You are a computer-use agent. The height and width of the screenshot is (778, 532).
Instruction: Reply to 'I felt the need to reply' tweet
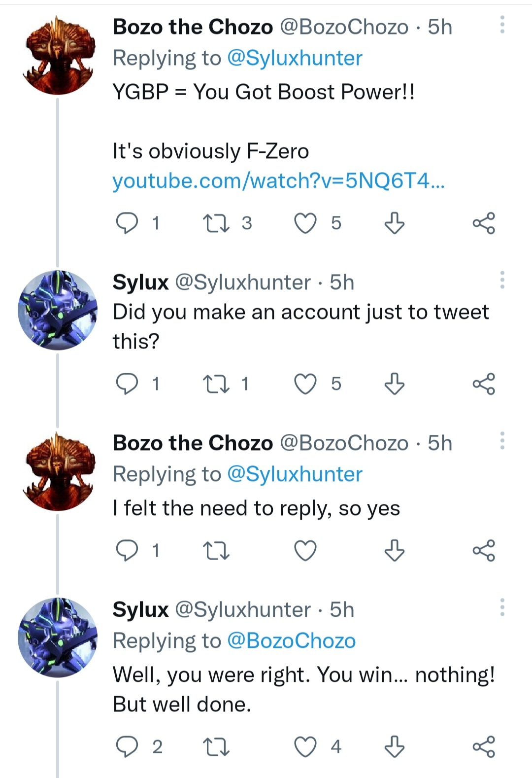[x=127, y=551]
